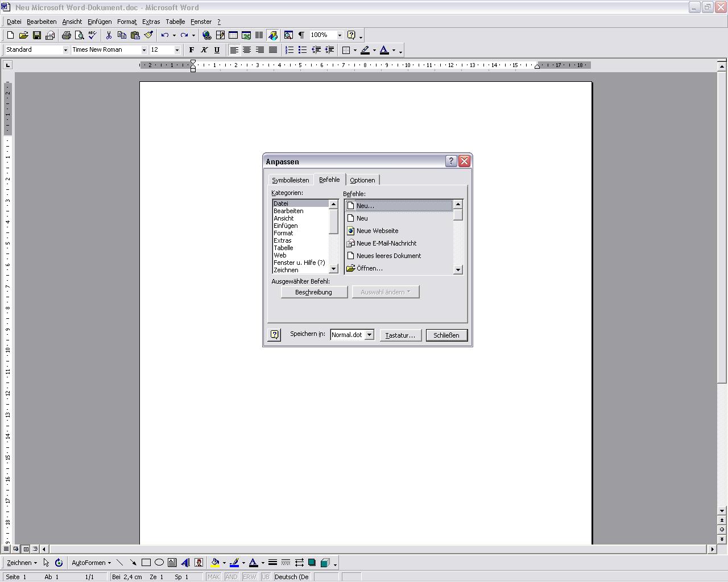Open the border style dropdown arrow

[355, 50]
